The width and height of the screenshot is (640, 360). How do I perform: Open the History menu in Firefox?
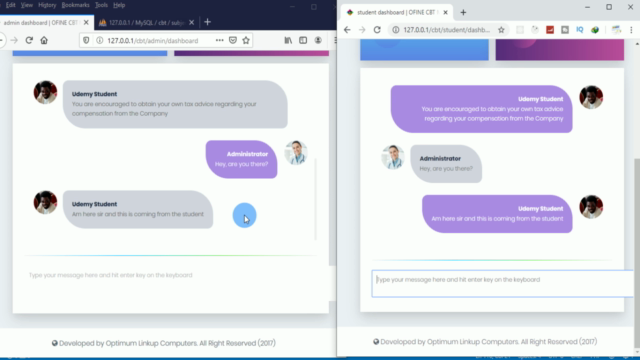pyautogui.click(x=47, y=5)
